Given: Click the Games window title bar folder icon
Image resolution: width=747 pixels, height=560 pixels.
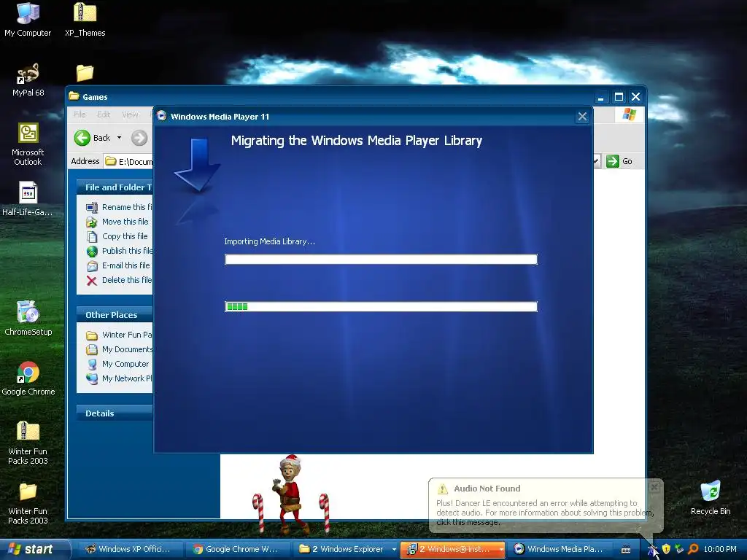Looking at the screenshot, I should point(74,96).
